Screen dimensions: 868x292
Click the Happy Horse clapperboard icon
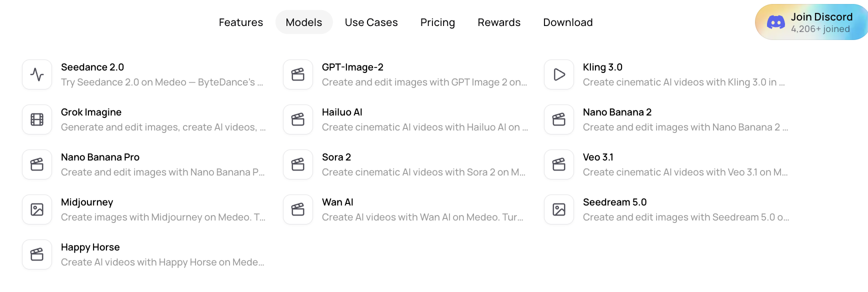point(37,254)
